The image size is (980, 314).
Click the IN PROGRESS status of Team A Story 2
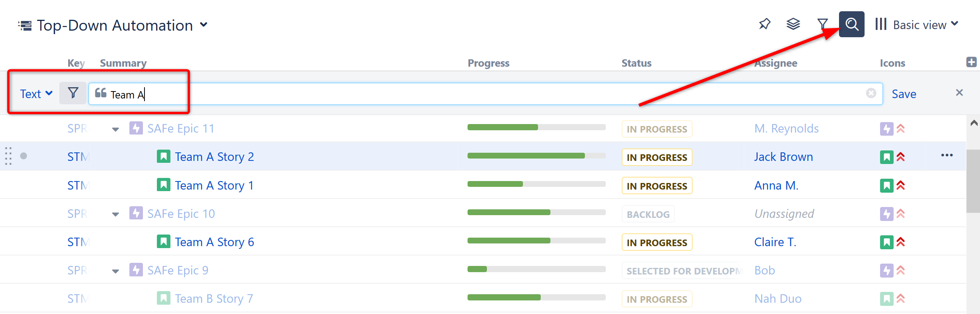(x=657, y=157)
